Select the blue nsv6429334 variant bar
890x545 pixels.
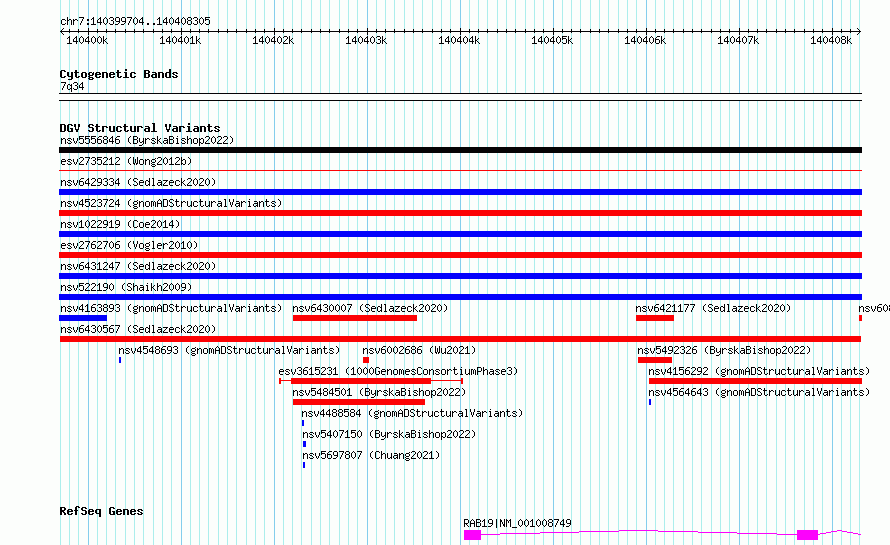tap(460, 192)
